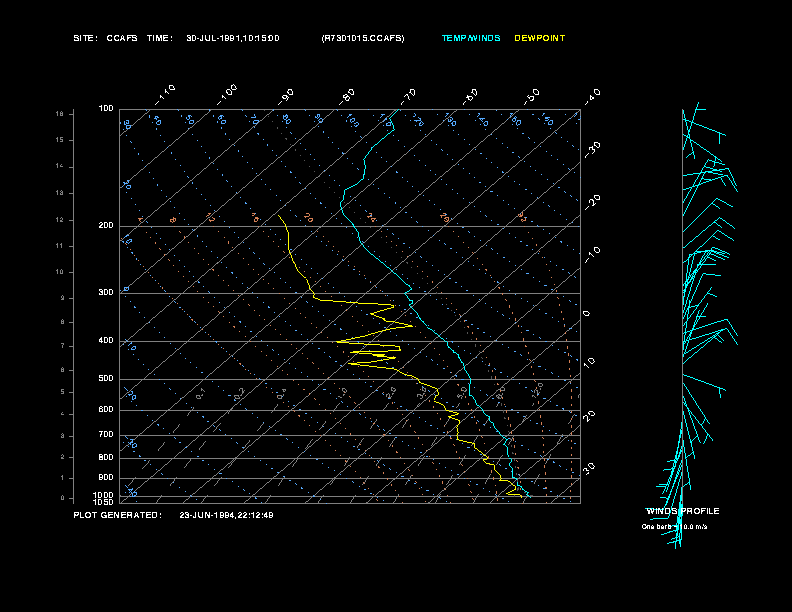Click the -110 temperature label on top axis
The image size is (792, 612).
coord(165,95)
